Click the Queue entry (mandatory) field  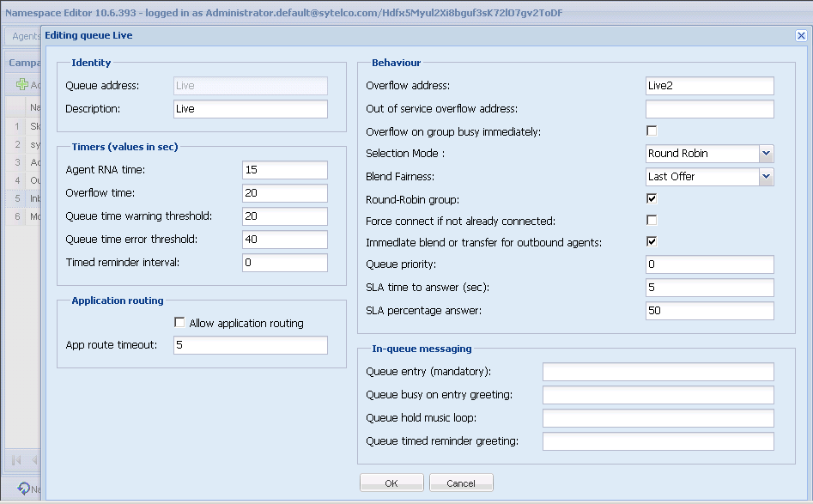[658, 372]
